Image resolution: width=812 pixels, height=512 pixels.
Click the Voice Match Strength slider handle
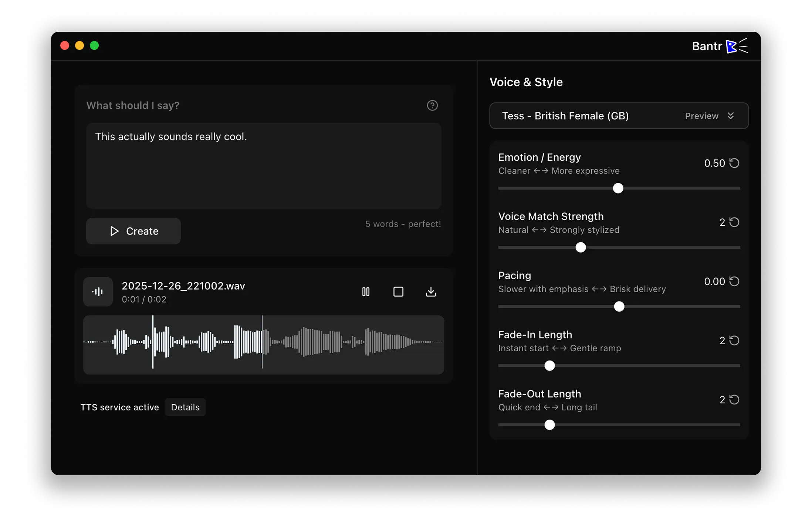581,247
